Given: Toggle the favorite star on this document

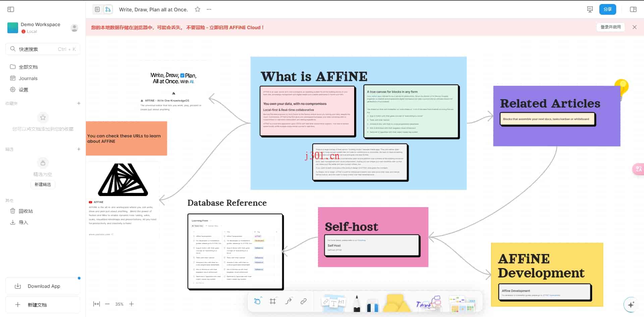Looking at the screenshot, I should (x=198, y=9).
